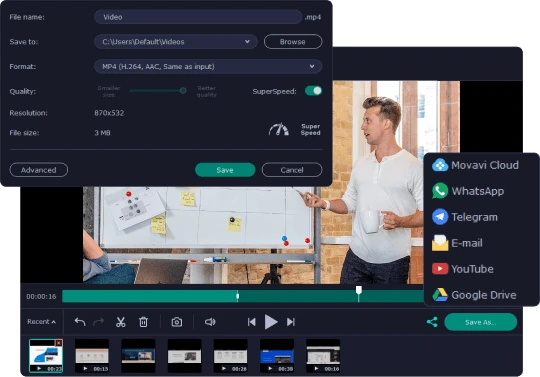Choose YouTube from the share menu
Screen dimensions: 540x377
463,269
